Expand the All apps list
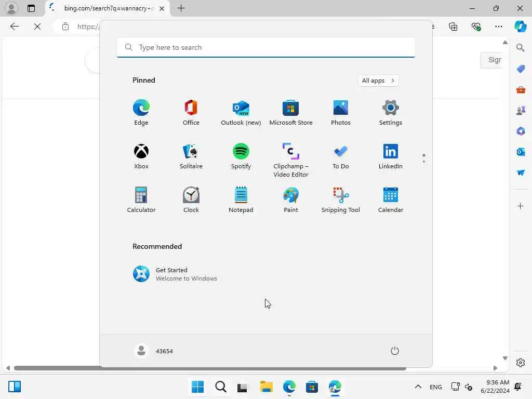This screenshot has height=399, width=532. [x=378, y=81]
